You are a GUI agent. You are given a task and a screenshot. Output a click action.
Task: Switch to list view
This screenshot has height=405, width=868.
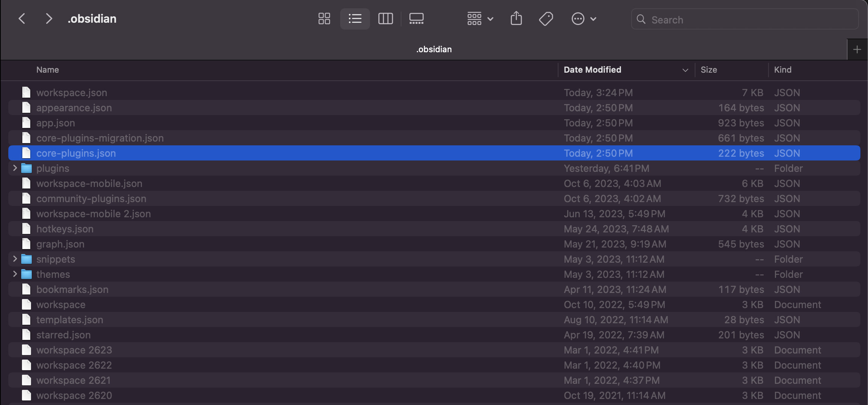pyautogui.click(x=355, y=19)
